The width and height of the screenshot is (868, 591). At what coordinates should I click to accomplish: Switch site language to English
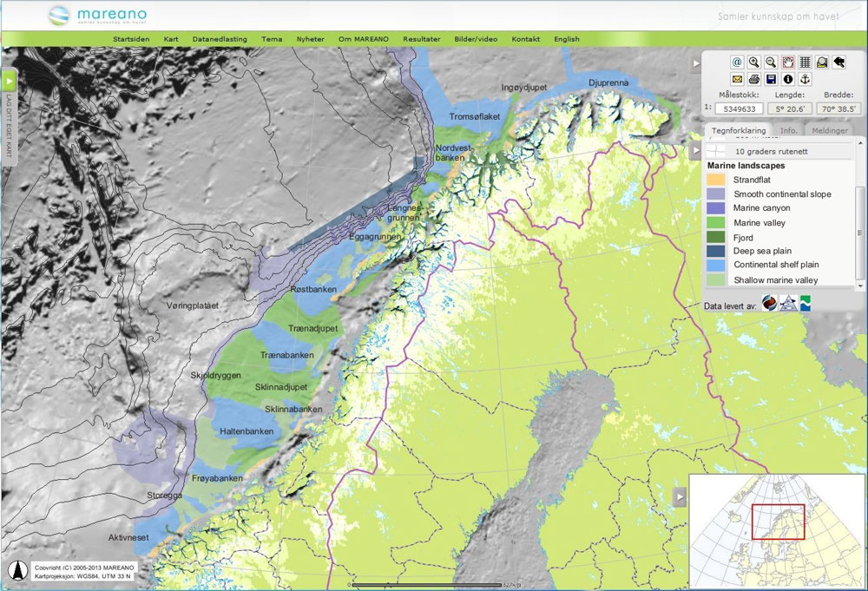pos(567,39)
